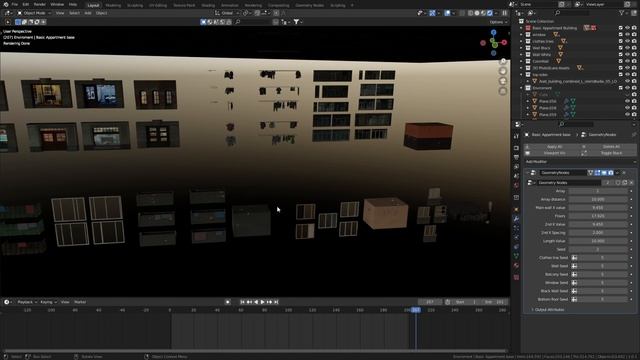Screen dimensions: 640x360
Task: Open the Output properties tab
Action: click(x=516, y=157)
